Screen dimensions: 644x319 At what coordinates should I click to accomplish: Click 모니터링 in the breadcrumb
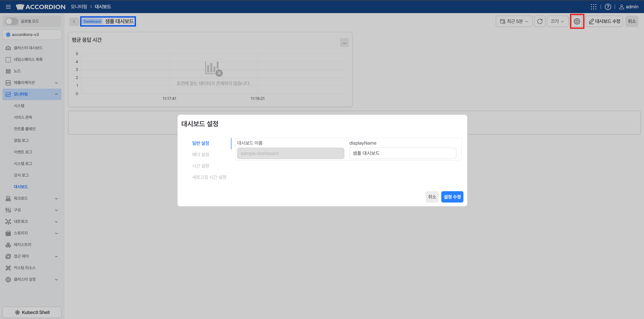[79, 7]
